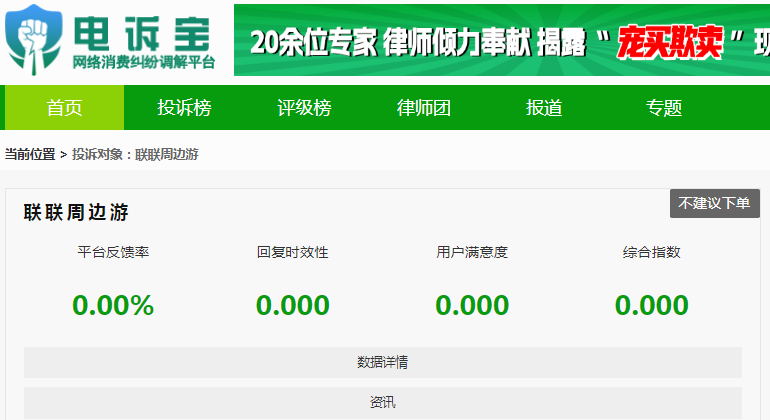Select 律师团 in the navigation bar
Viewport: 770px width, 420px height.
coord(424,108)
